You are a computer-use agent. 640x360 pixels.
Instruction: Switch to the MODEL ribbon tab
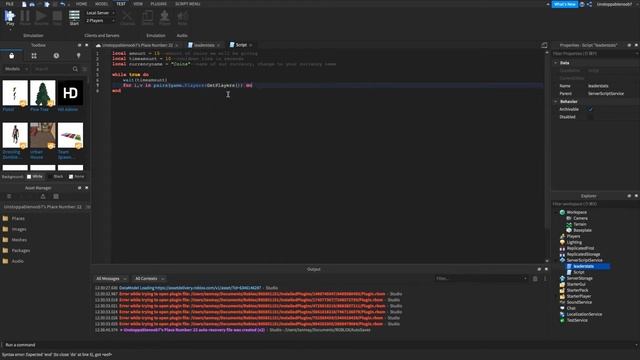pos(102,4)
